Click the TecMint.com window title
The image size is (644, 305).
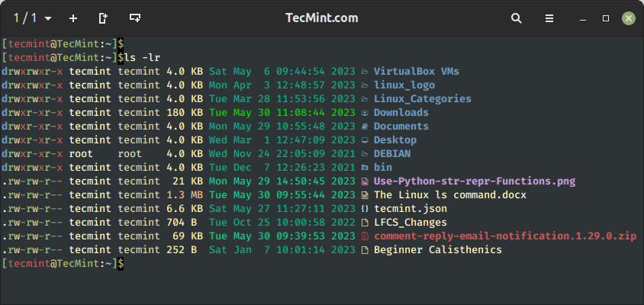[x=321, y=18]
